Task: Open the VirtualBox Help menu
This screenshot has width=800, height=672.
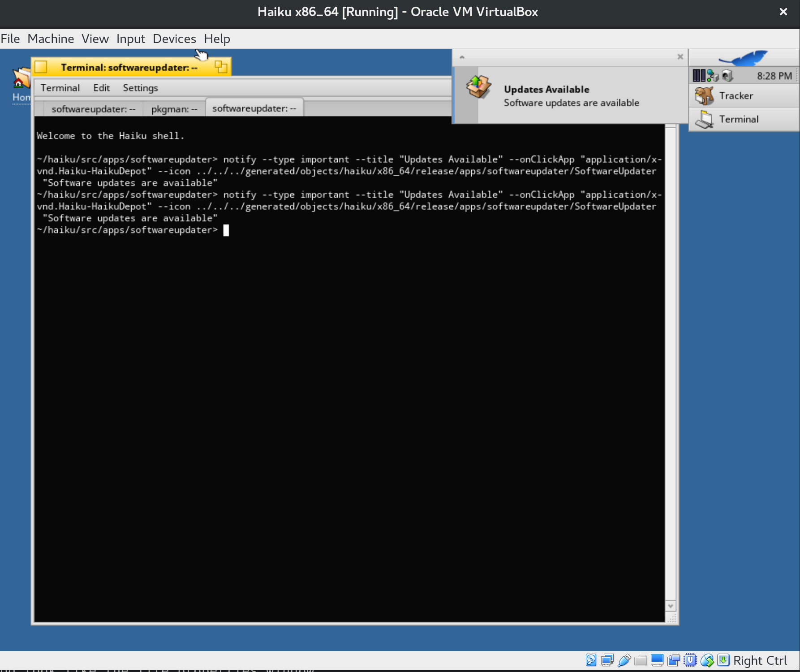Action: [217, 39]
